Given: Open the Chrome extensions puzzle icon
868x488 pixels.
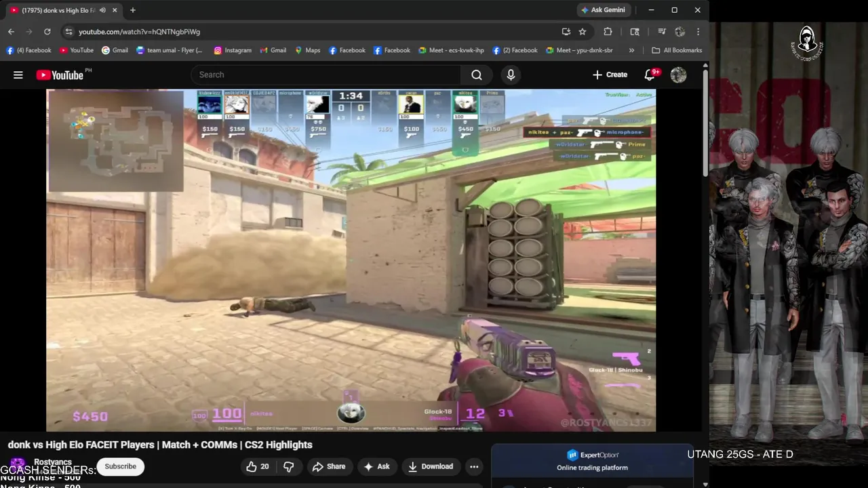Looking at the screenshot, I should pyautogui.click(x=608, y=31).
